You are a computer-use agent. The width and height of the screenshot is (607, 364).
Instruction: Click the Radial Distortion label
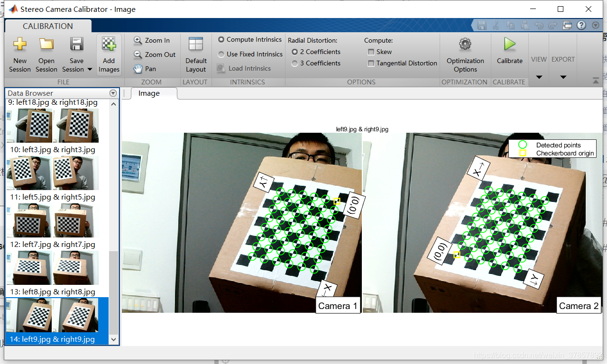click(x=313, y=41)
